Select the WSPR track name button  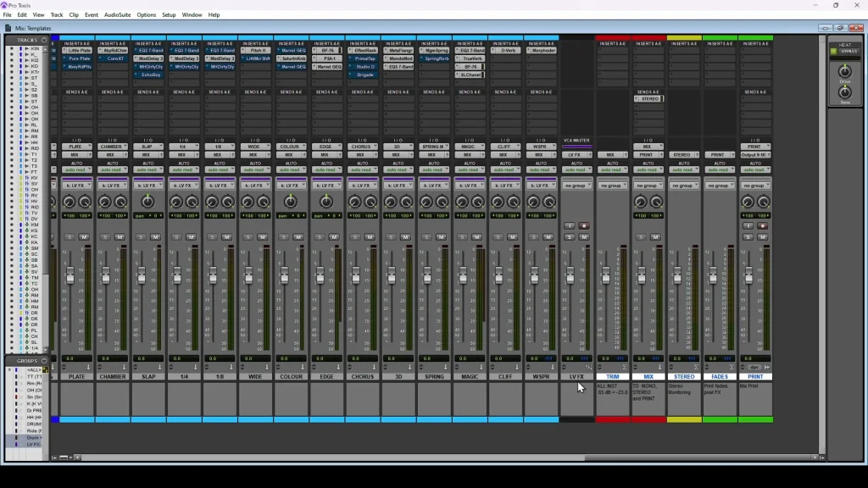pyautogui.click(x=542, y=377)
